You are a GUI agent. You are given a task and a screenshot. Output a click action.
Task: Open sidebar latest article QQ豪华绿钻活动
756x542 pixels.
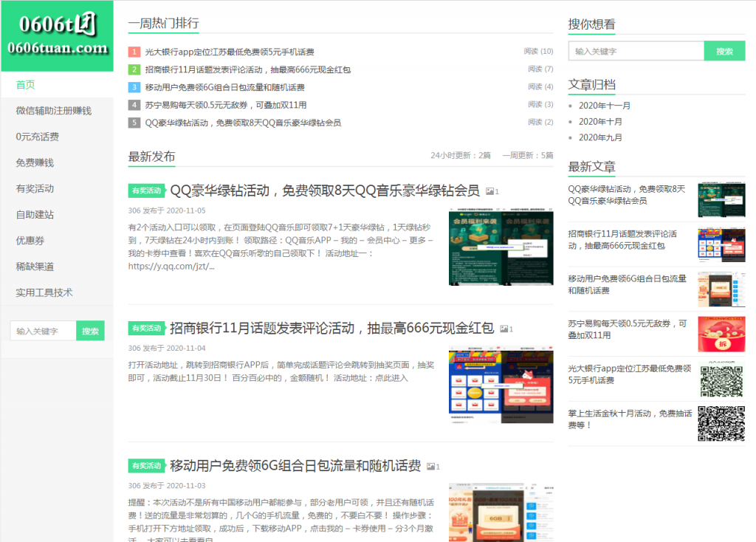pyautogui.click(x=626, y=195)
